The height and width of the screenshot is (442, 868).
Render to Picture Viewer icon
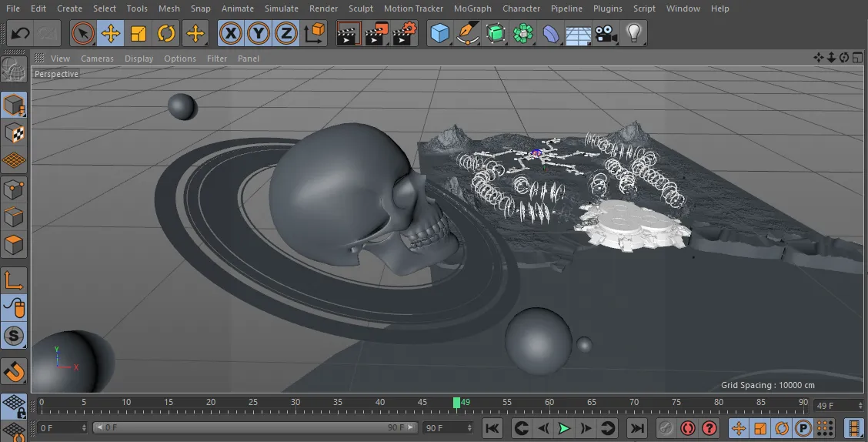[x=377, y=34]
